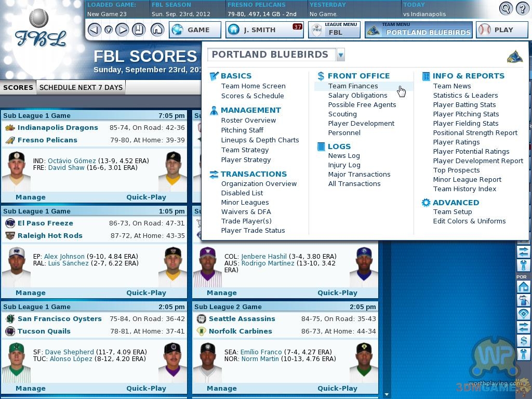Image resolution: width=532 pixels, height=399 pixels.
Task: Open the navigation history dropdown arrow
Action: point(108,30)
